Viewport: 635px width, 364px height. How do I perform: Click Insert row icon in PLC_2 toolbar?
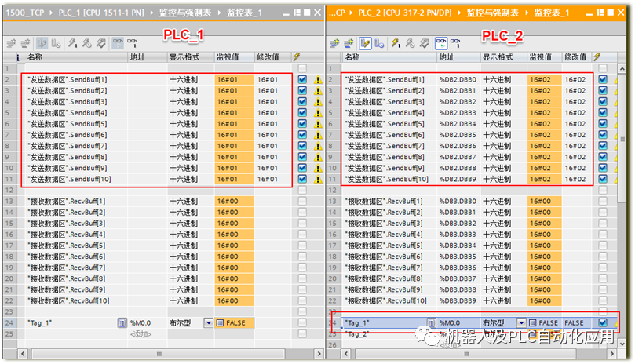coord(334,43)
